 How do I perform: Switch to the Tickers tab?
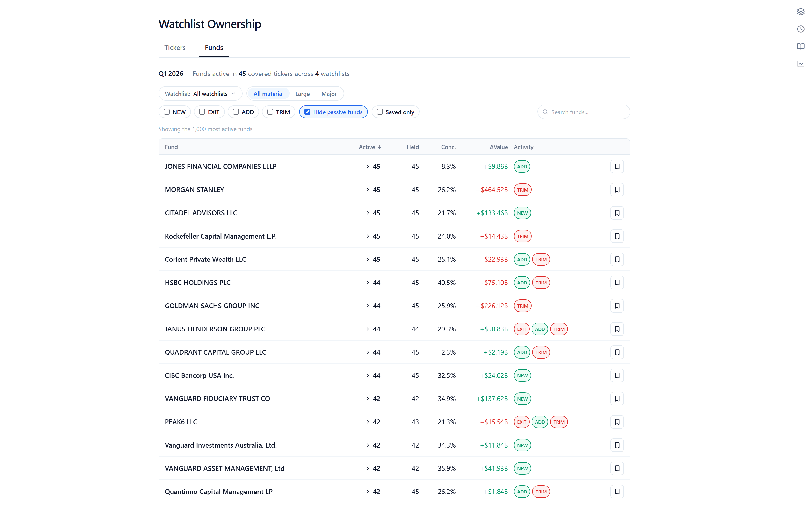(175, 47)
